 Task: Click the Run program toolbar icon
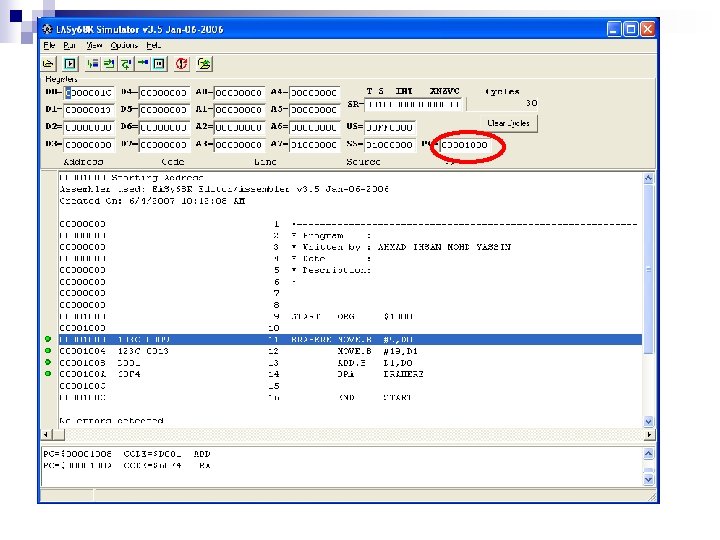pos(70,64)
